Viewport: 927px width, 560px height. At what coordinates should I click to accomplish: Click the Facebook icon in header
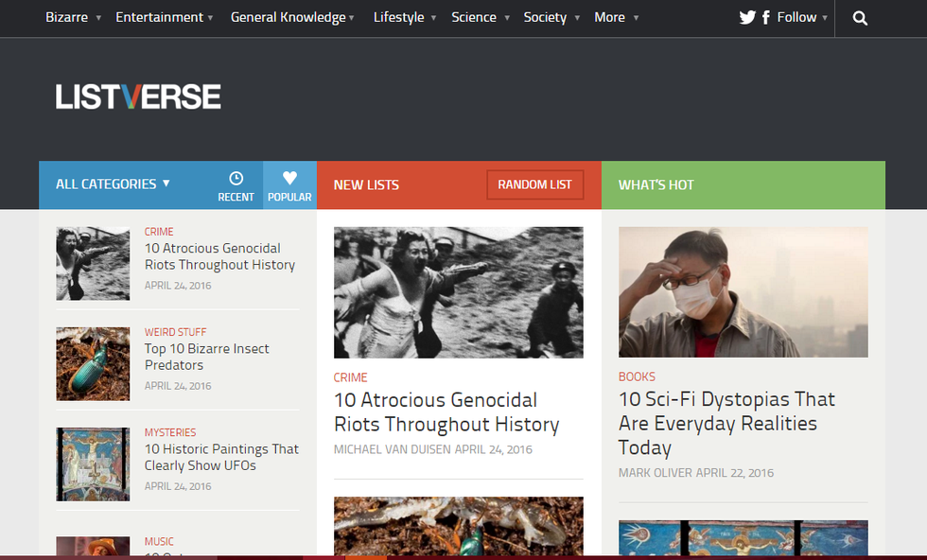[765, 18]
